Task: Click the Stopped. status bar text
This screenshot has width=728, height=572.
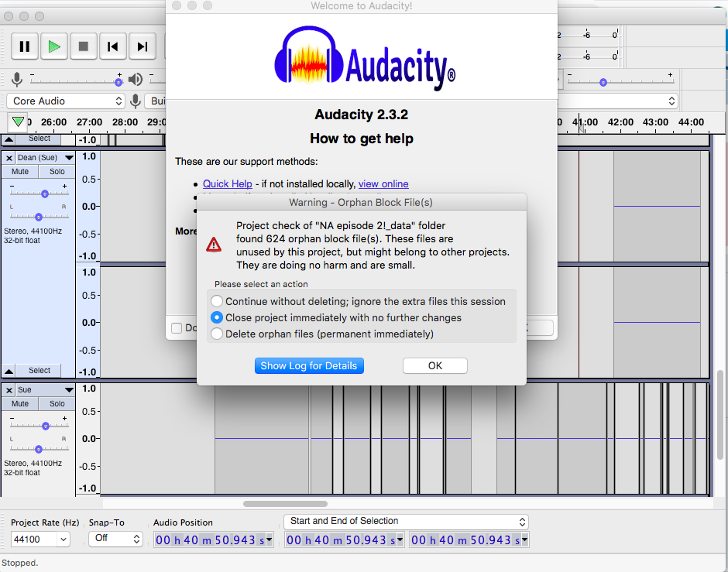Action: point(19,563)
